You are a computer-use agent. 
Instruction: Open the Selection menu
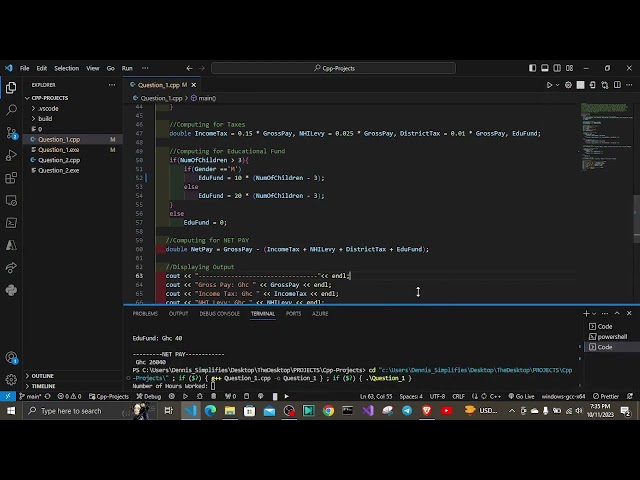coord(67,68)
